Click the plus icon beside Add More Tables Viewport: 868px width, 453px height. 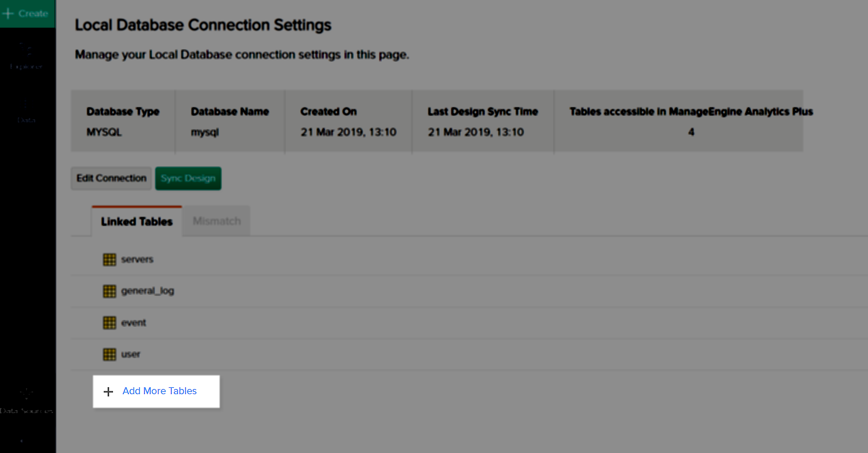click(108, 392)
